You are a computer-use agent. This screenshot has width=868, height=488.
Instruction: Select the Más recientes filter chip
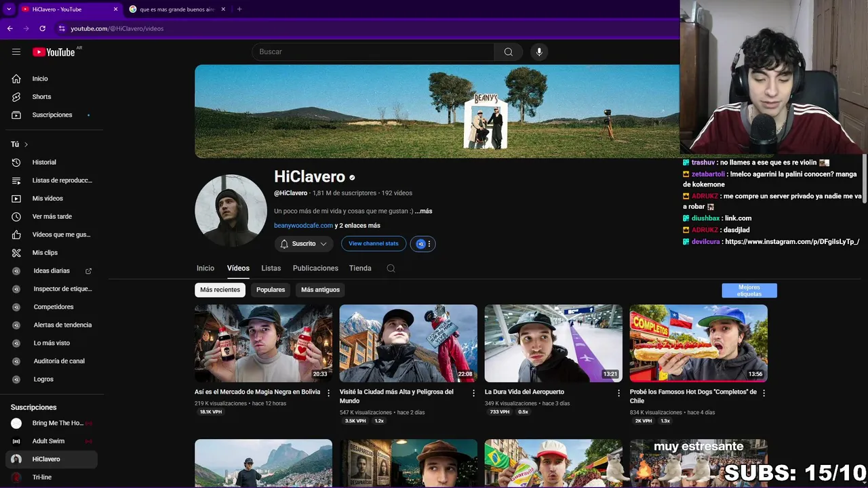click(x=220, y=290)
